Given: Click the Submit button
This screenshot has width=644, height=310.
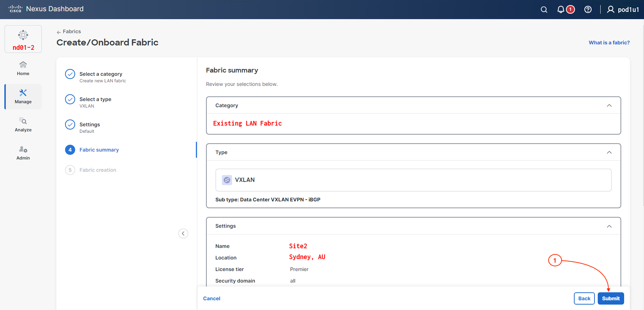Looking at the screenshot, I should point(610,298).
